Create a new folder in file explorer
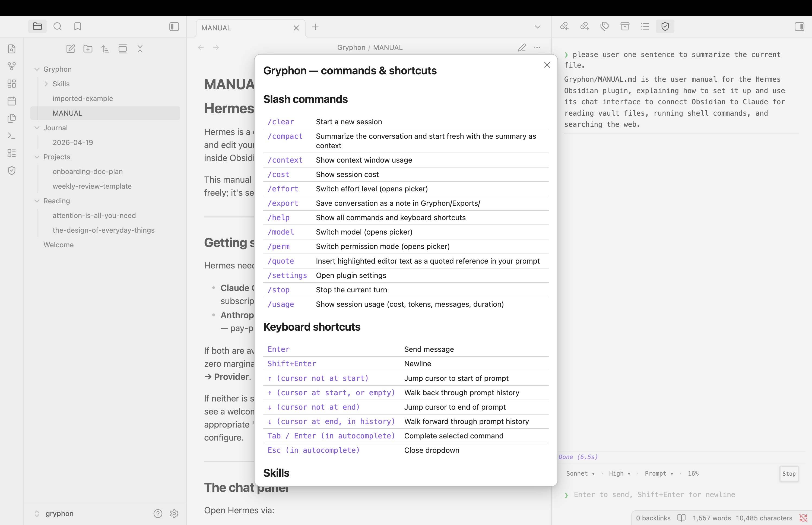The image size is (812, 525). [88, 49]
